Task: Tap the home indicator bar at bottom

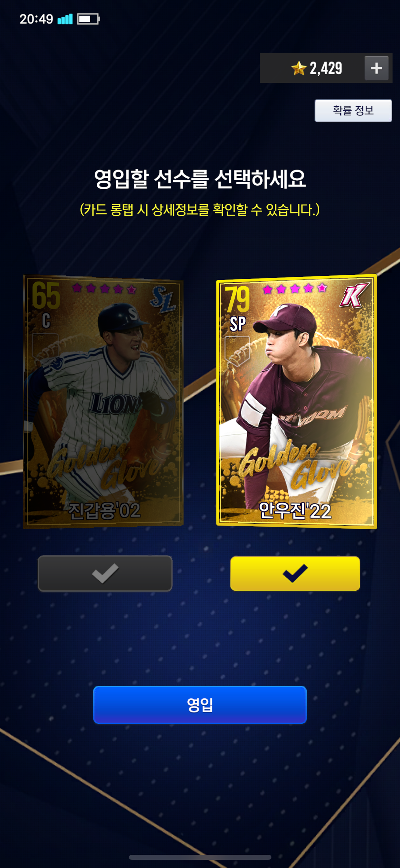Action: point(200,857)
